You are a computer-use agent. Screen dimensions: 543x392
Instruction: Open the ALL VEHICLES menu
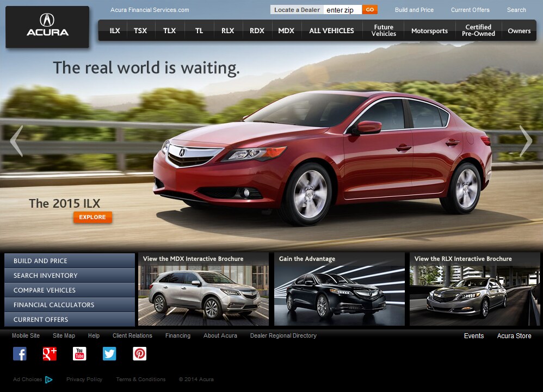pos(332,31)
